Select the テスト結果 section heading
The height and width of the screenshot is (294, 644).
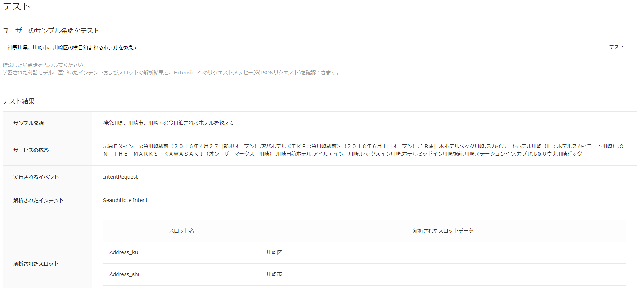(x=19, y=101)
